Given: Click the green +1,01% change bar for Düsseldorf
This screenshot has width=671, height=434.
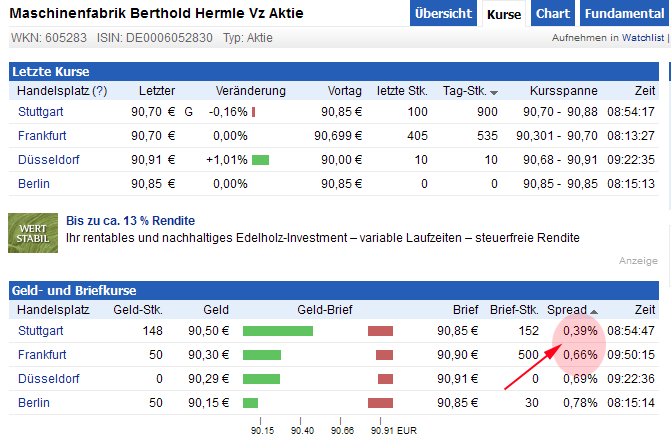Looking at the screenshot, I should pyautogui.click(x=261, y=160).
